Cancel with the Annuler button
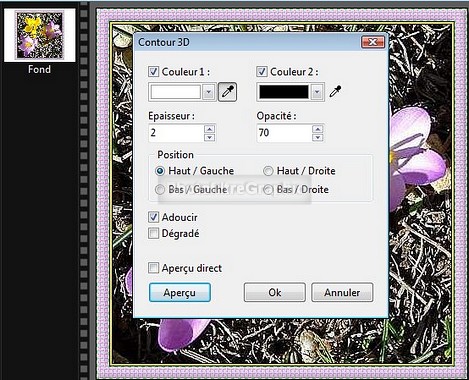Image resolution: width=469 pixels, height=380 pixels. tap(342, 293)
